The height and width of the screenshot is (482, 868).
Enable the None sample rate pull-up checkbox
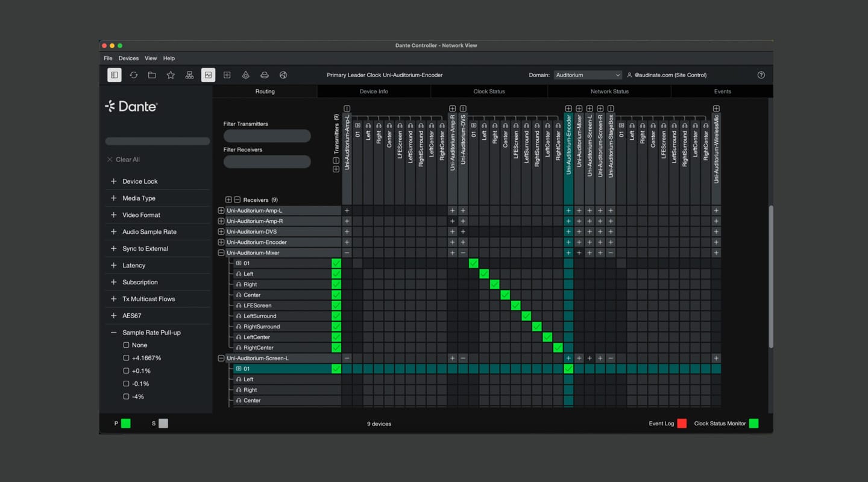[x=126, y=345]
